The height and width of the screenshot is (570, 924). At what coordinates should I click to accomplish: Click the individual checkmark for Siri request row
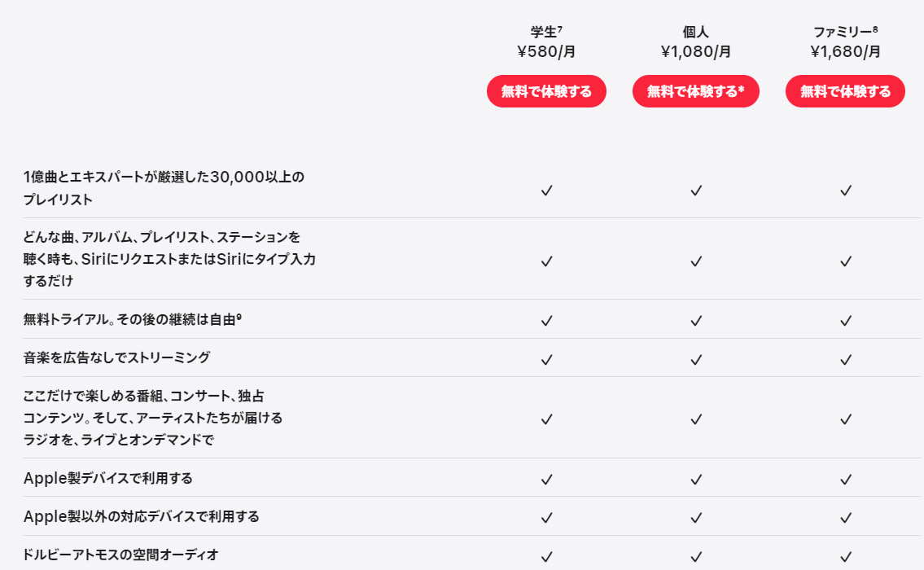696,261
